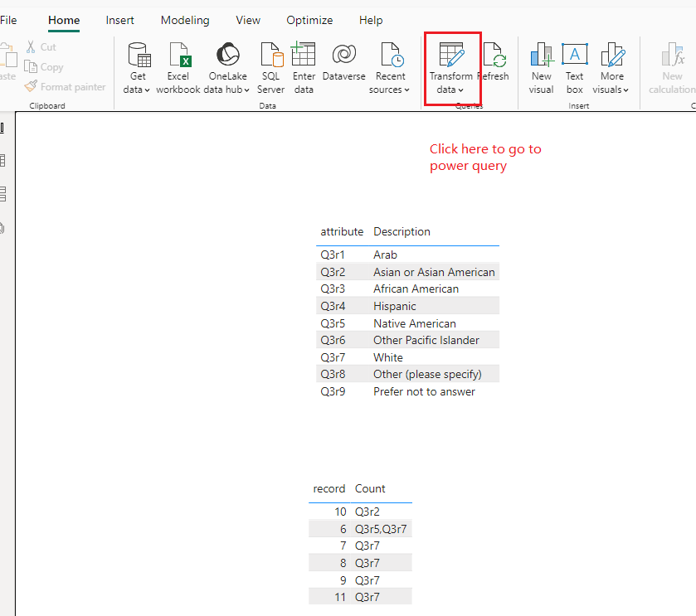Open the File menu
Image resolution: width=696 pixels, height=616 pixels.
(8, 21)
